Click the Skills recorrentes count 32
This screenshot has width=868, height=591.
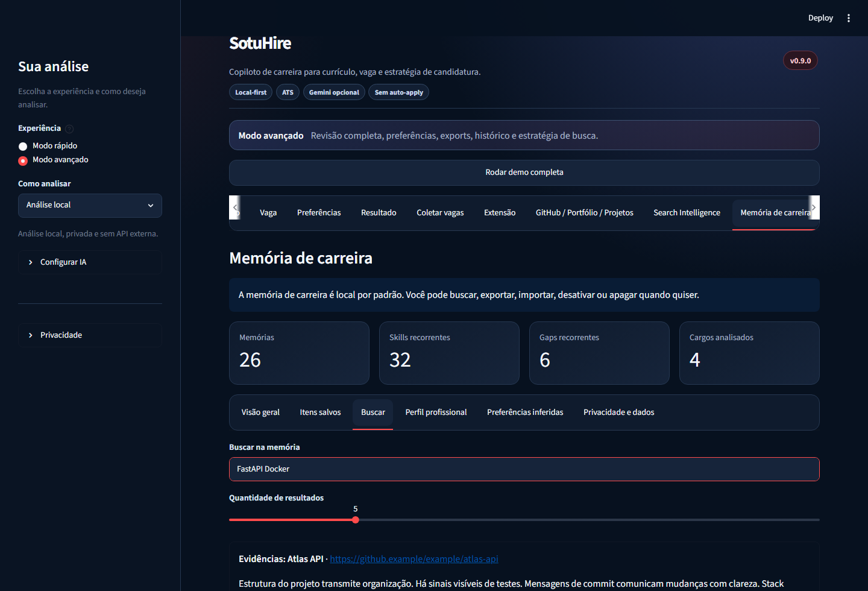[x=400, y=360]
